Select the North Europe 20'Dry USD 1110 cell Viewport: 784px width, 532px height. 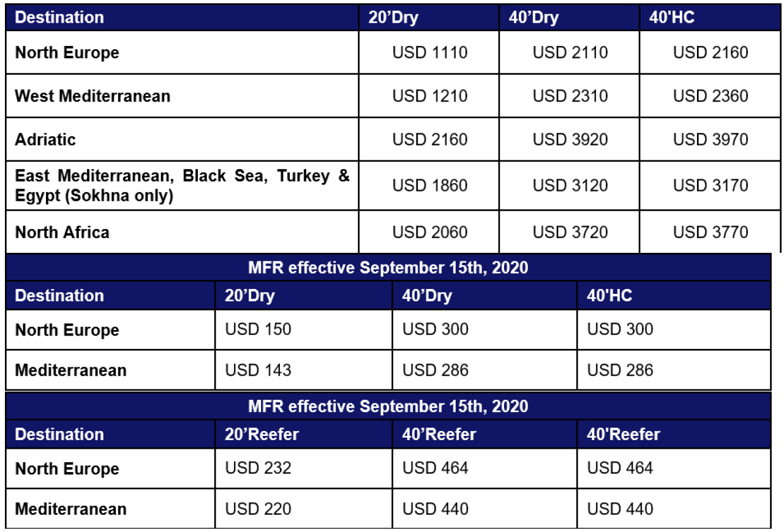tap(429, 53)
